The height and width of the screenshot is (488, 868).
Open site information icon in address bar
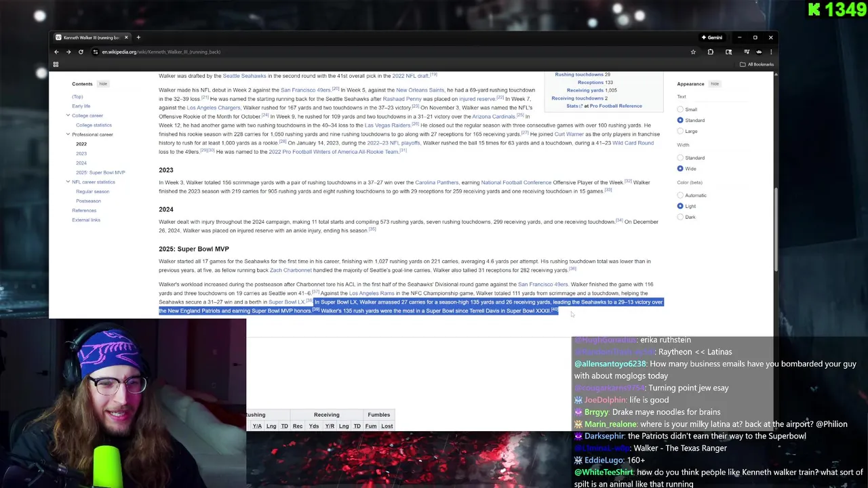click(x=96, y=52)
